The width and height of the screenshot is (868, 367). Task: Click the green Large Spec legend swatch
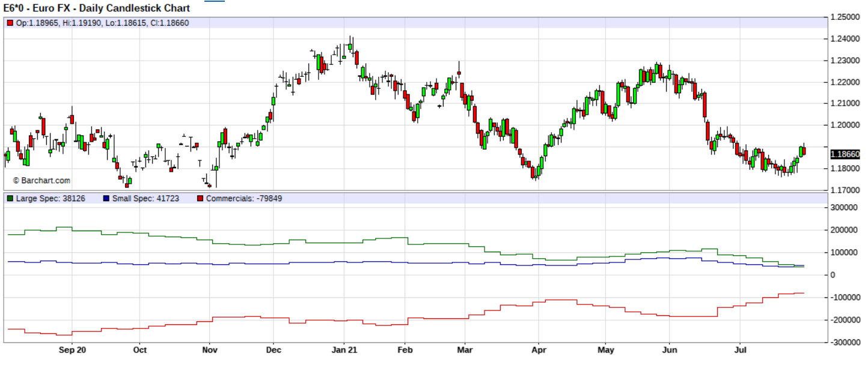click(10, 198)
